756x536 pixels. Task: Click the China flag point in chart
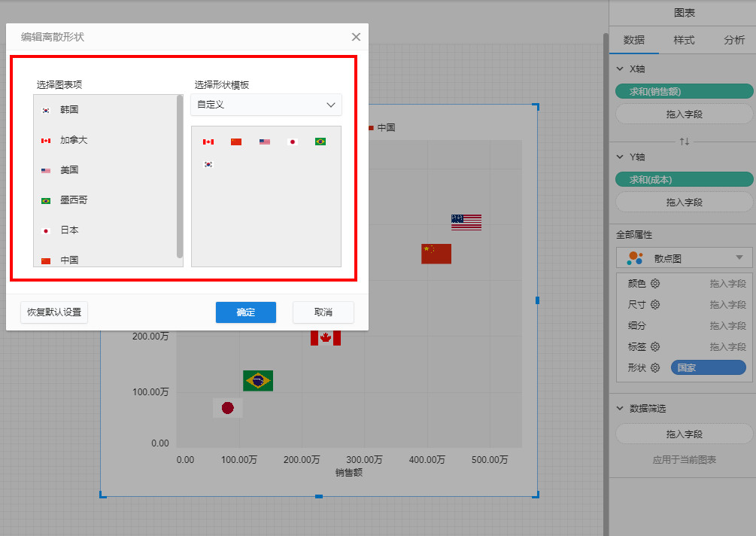click(x=436, y=254)
